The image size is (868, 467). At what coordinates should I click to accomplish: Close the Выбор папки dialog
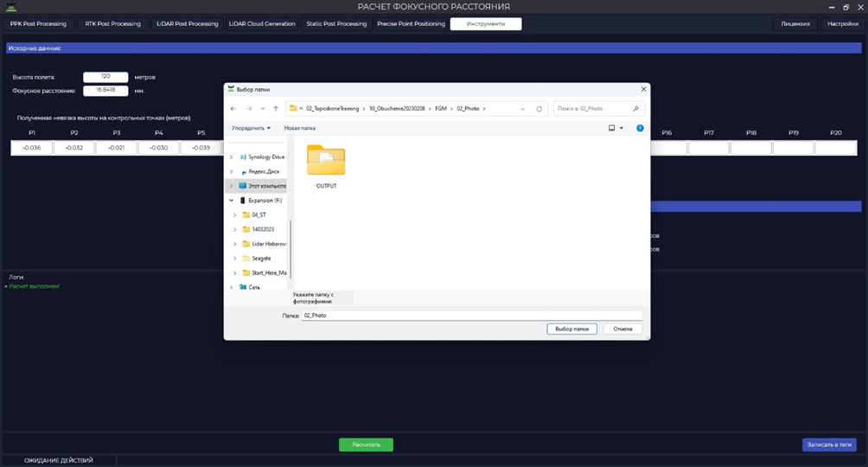click(x=643, y=89)
